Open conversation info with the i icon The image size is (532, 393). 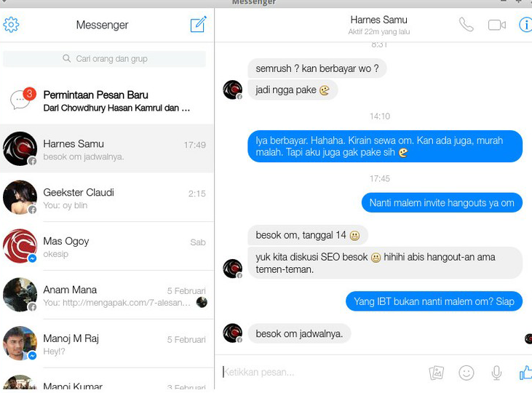click(526, 25)
